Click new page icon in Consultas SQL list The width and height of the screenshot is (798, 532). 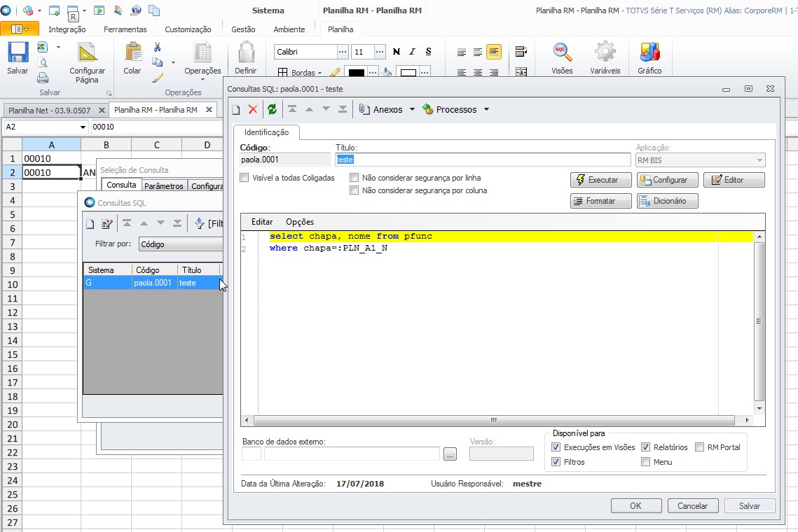[x=90, y=224]
